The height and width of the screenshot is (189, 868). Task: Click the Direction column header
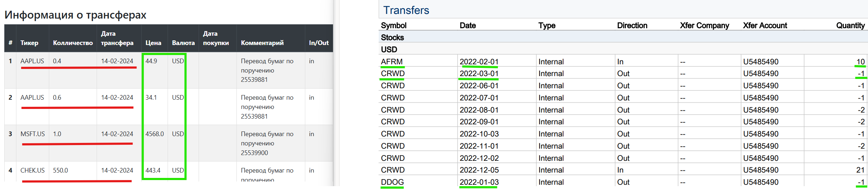click(632, 25)
